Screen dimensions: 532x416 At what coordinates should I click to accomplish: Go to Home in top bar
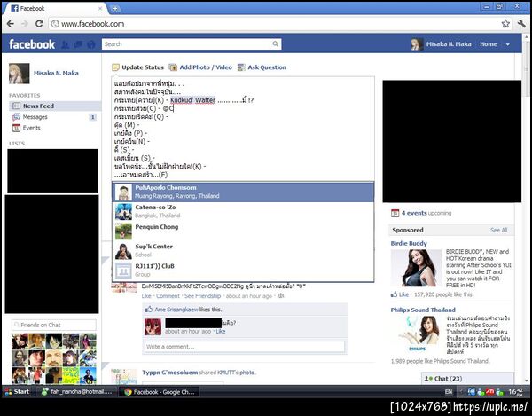(489, 44)
